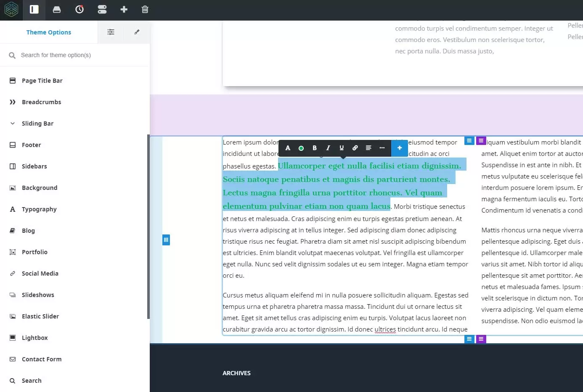
Task: Open more formatting options with the ellipsis
Action: [382, 148]
